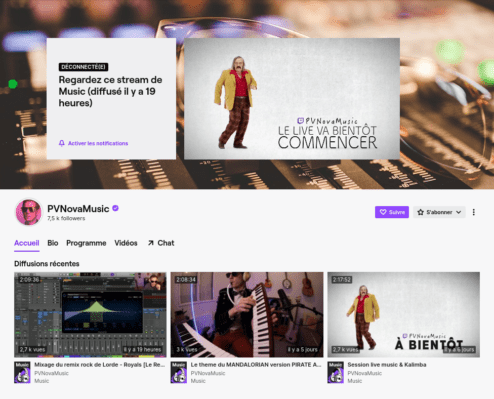Viewport: 494px width, 399px height.
Task: Click the pop-out arrow icon beside Chat
Action: pos(151,243)
